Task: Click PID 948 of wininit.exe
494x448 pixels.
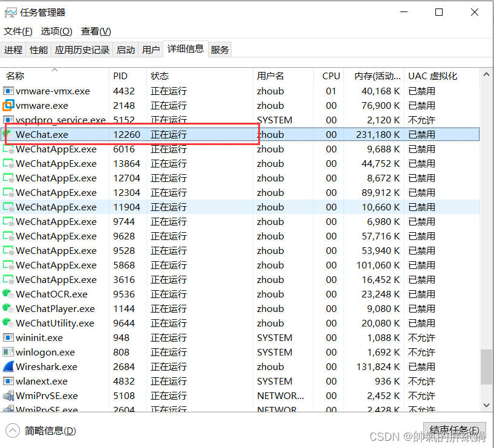Action: coord(121,338)
